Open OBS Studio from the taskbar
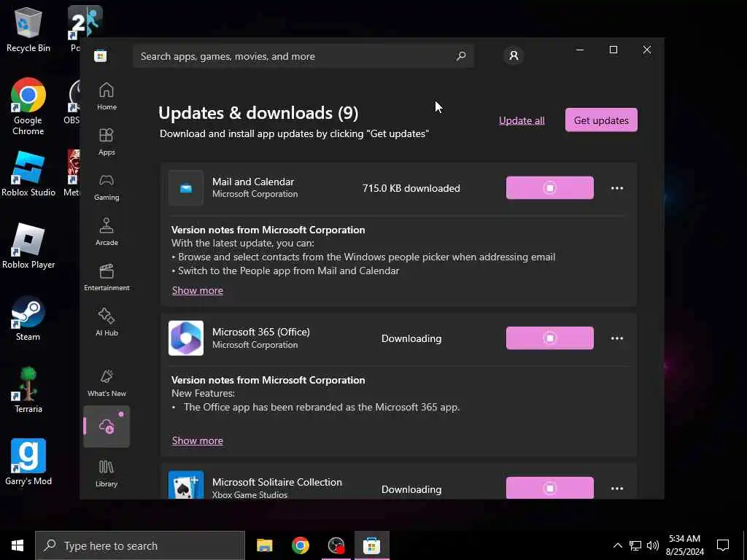This screenshot has height=560, width=747. 336,545
